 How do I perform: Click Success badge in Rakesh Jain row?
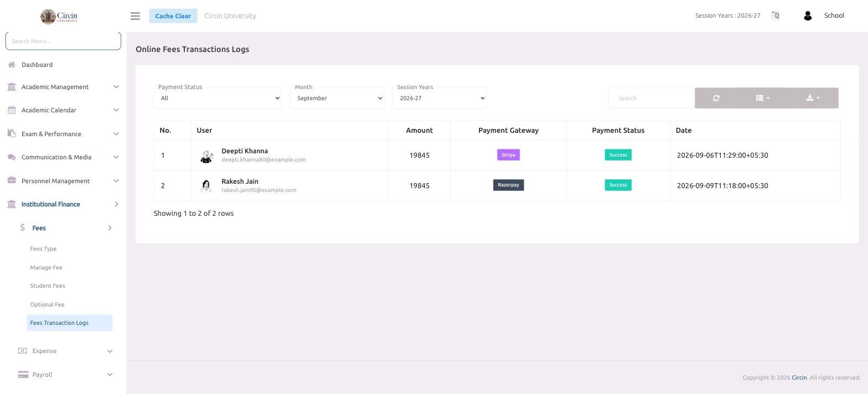618,185
